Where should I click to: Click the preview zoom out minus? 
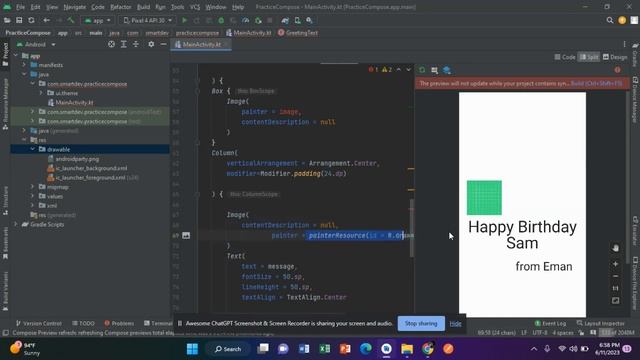[x=615, y=276]
